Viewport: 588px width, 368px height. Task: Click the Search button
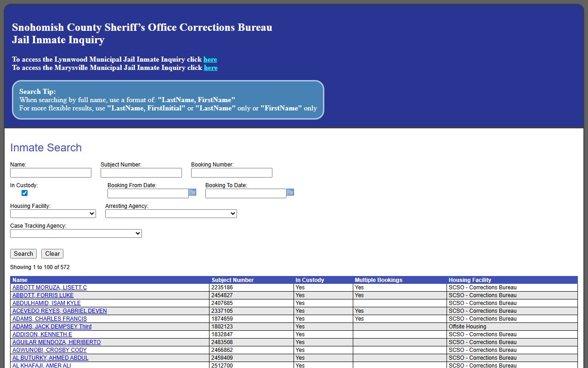tap(23, 254)
